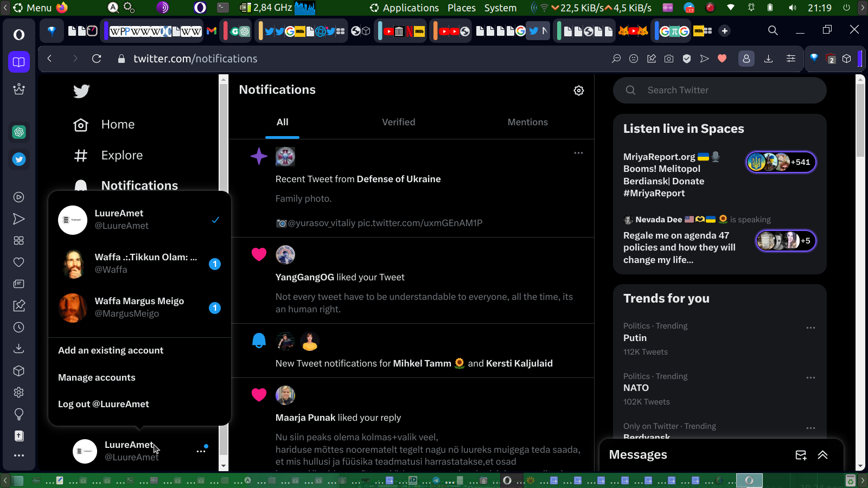The height and width of the screenshot is (488, 868).
Task: Open more menu on Defense of Ukraine notification
Action: pos(578,153)
